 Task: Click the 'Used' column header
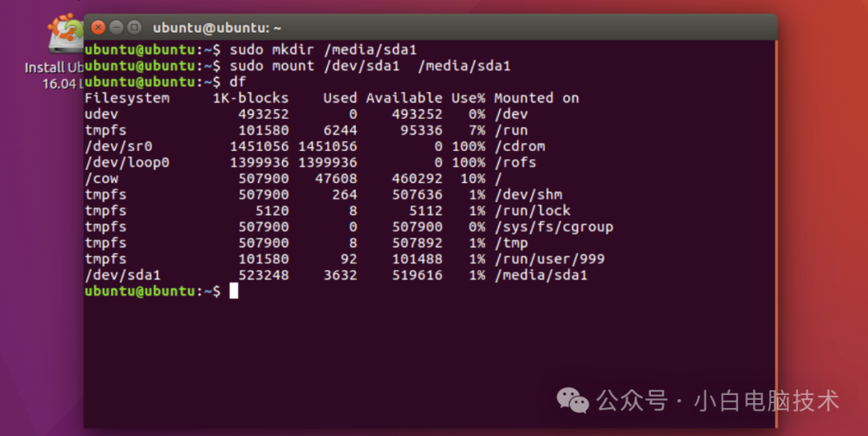pyautogui.click(x=340, y=98)
